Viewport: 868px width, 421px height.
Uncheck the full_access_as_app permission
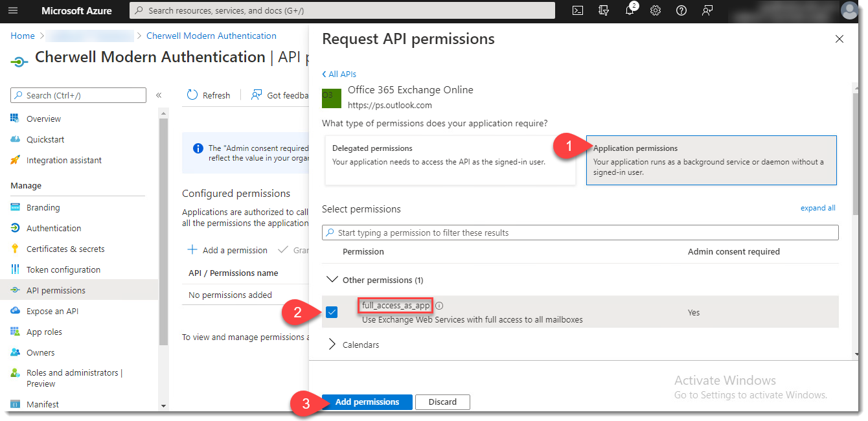coord(332,312)
